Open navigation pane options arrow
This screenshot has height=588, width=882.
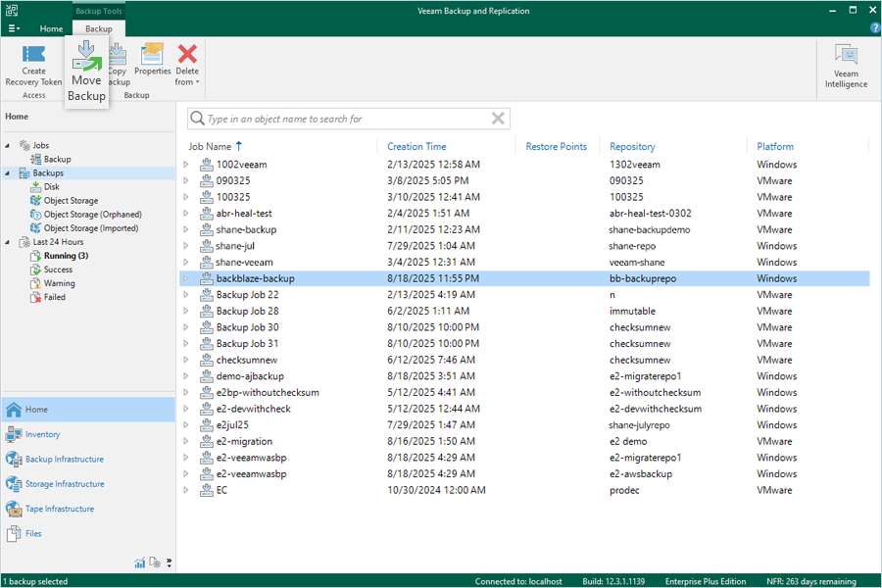pos(169,563)
